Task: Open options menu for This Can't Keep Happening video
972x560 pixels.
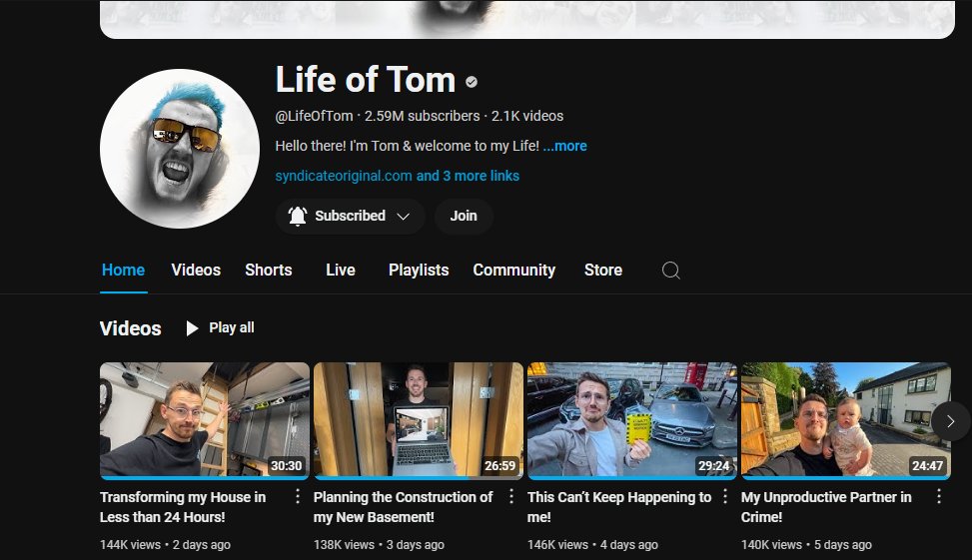Action: [x=724, y=496]
